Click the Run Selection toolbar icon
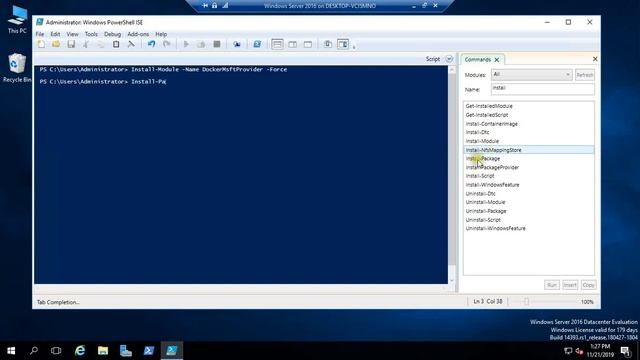The image size is (640, 360). pyautogui.click(x=201, y=44)
